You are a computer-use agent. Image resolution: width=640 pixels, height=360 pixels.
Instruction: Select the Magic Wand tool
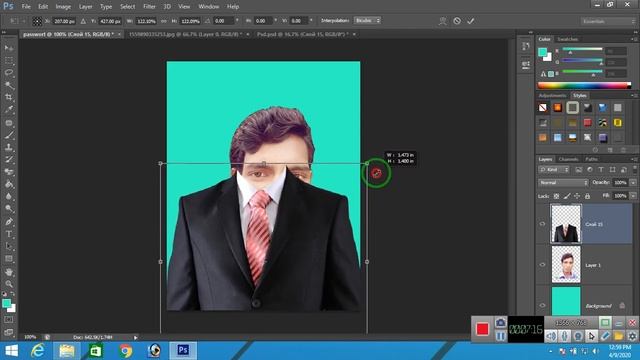[9, 85]
